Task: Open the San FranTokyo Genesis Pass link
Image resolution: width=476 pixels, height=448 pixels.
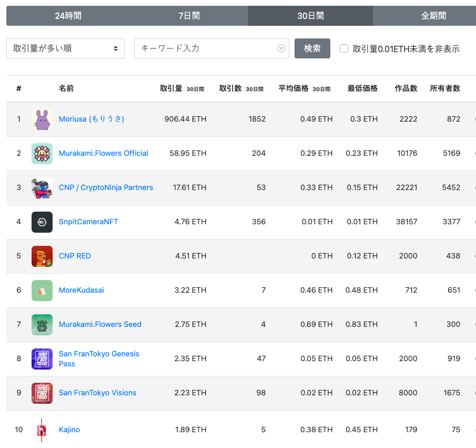Action: (99, 359)
